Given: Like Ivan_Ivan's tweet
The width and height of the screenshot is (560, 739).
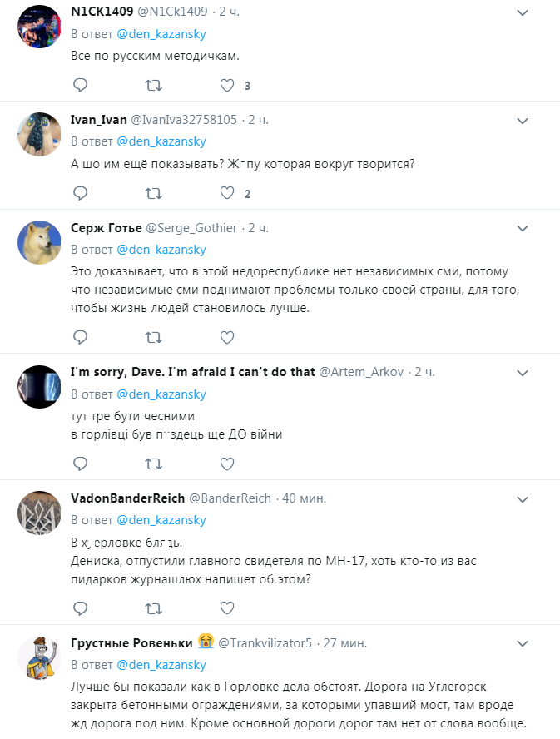Looking at the screenshot, I should [x=228, y=193].
